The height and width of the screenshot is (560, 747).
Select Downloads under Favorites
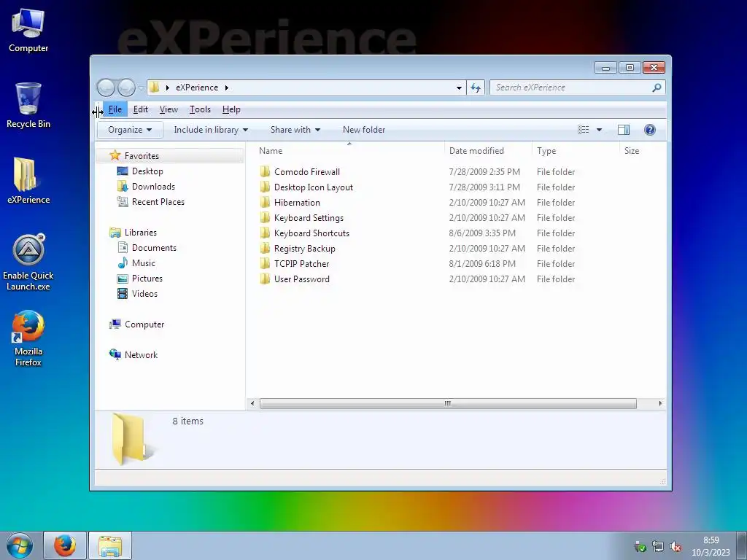pos(153,187)
